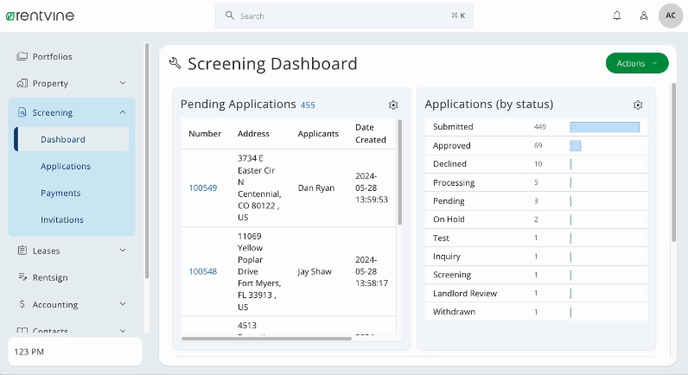Open the notifications bell icon
Image resolution: width=688 pixels, height=375 pixels.
tap(616, 16)
